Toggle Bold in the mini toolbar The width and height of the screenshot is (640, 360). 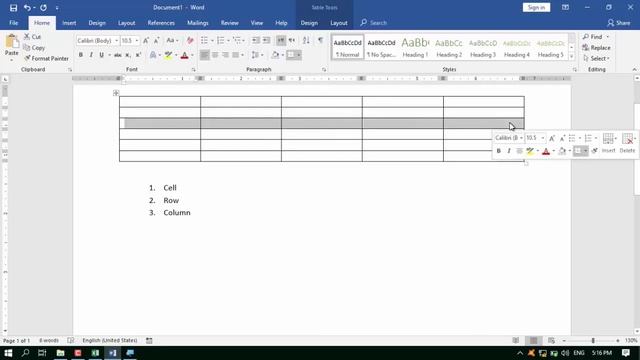[498, 151]
